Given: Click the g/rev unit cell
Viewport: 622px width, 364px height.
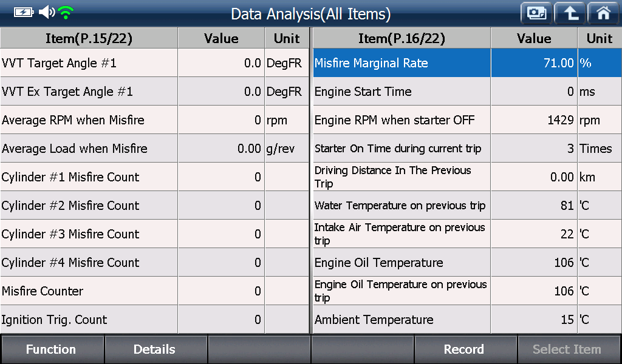Looking at the screenshot, I should coord(287,149).
